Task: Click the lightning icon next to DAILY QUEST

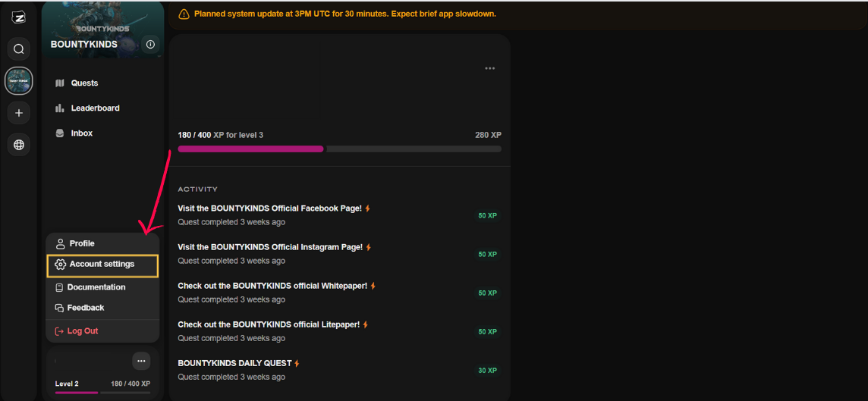Action: coord(297,363)
